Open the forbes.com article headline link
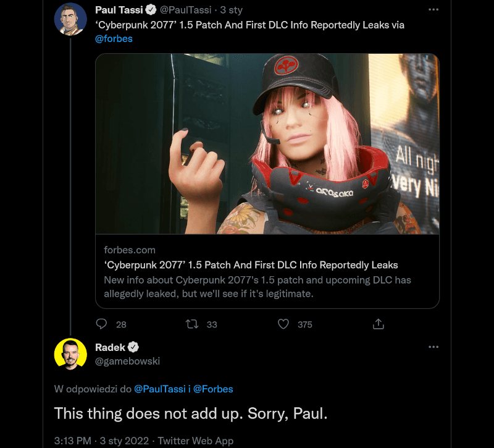 click(251, 265)
